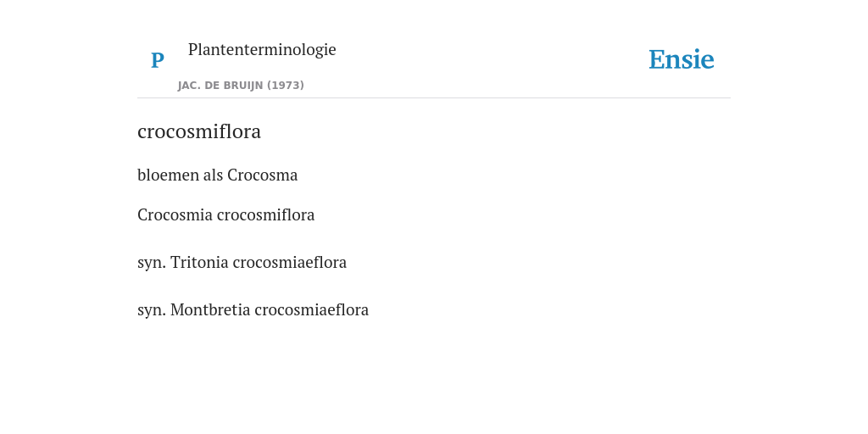Click the word als in the definition
Viewport: 868px width, 434px height.
point(214,175)
